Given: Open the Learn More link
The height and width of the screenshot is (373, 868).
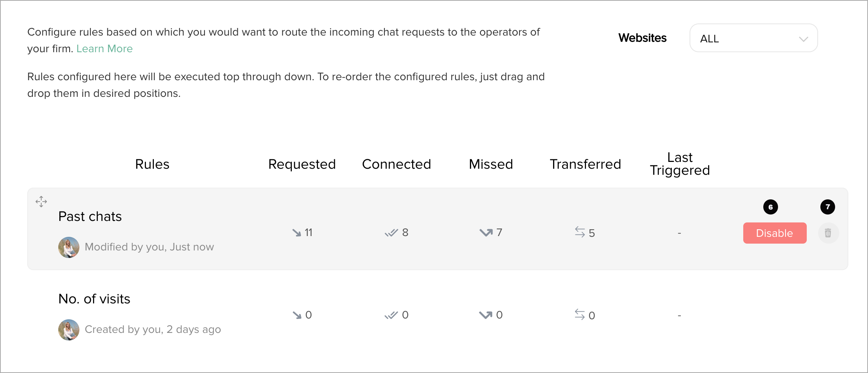Looking at the screenshot, I should (x=104, y=49).
